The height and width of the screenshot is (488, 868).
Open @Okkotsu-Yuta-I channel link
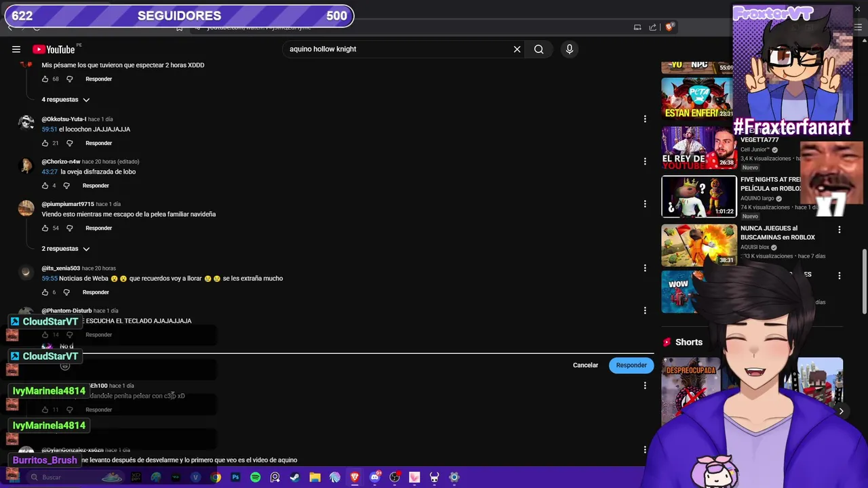pos(64,119)
